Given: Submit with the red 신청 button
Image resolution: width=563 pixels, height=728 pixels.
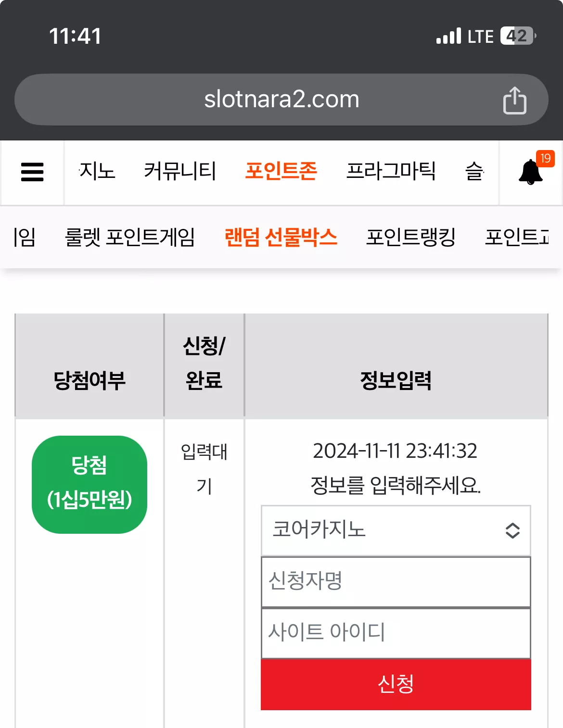Looking at the screenshot, I should [396, 684].
